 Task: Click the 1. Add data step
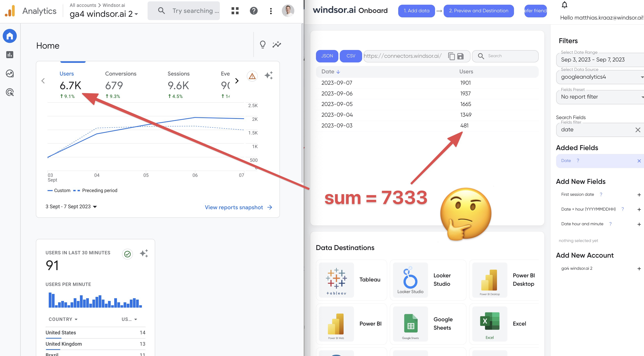click(x=417, y=11)
